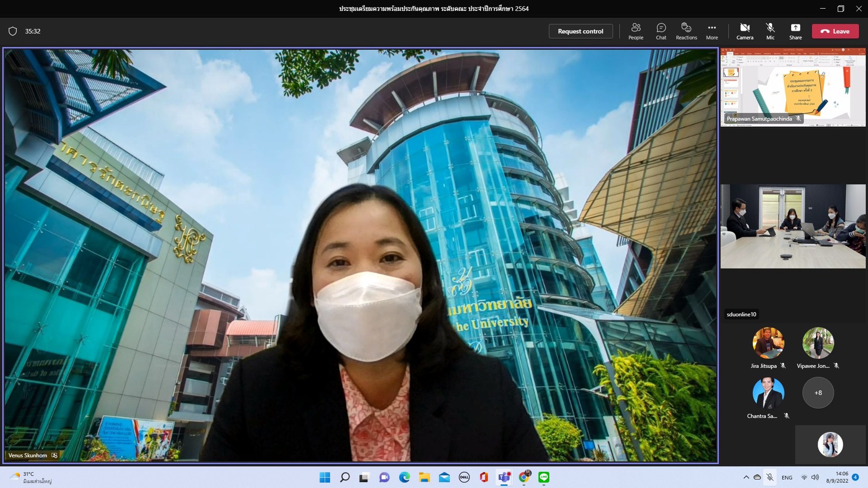Image resolution: width=868 pixels, height=488 pixels.
Task: Leave the meeting
Action: point(835,31)
